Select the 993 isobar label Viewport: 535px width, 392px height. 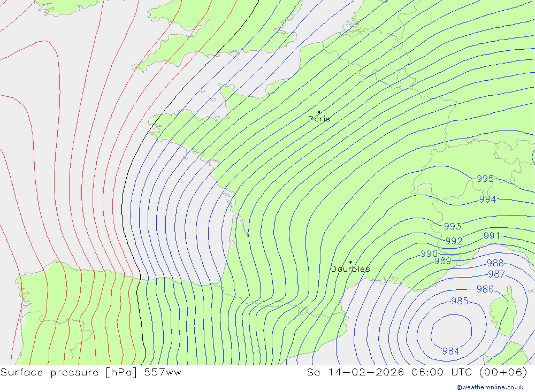pos(453,226)
